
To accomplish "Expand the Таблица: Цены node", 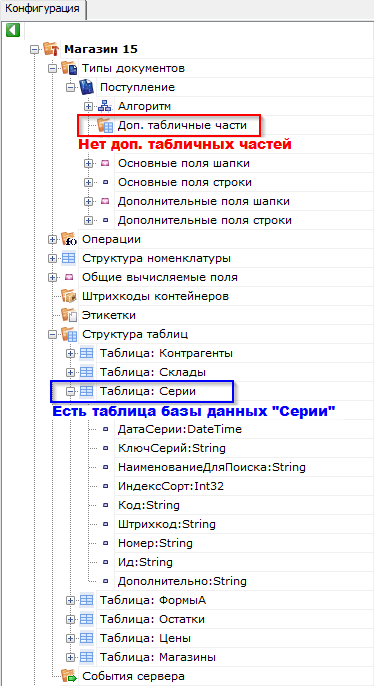I will pos(71,638).
